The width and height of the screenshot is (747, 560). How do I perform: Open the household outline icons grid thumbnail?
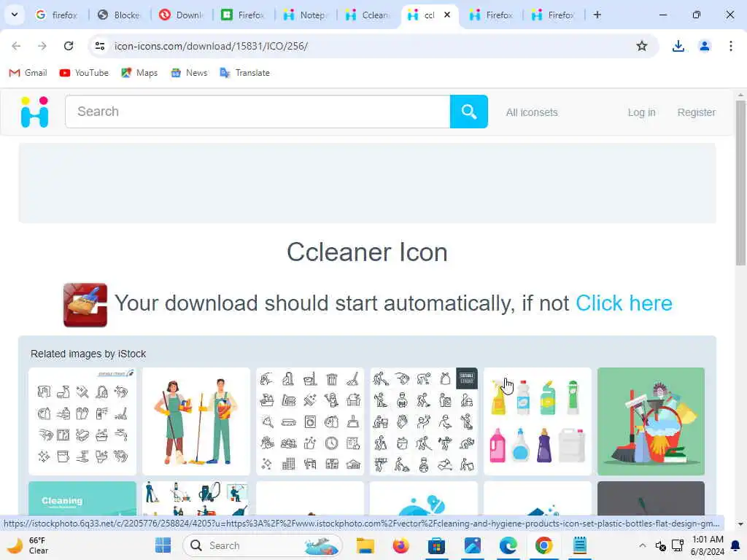[309, 421]
